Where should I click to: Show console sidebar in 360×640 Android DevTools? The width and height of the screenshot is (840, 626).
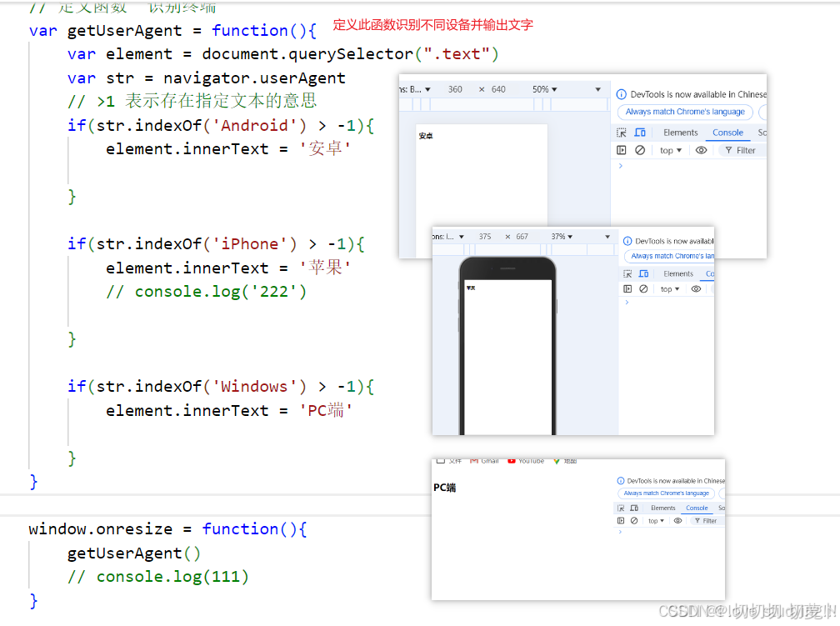tap(622, 150)
